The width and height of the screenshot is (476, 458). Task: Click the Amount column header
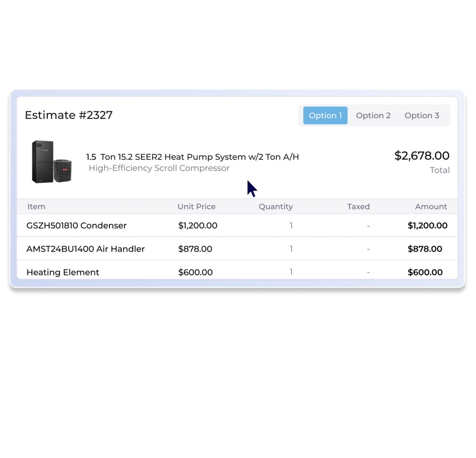coord(431,206)
